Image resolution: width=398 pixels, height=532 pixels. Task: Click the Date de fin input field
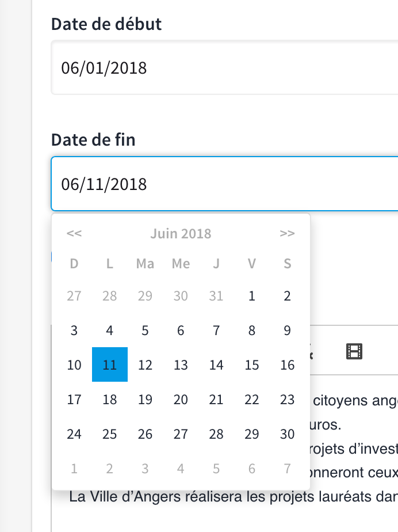(224, 184)
